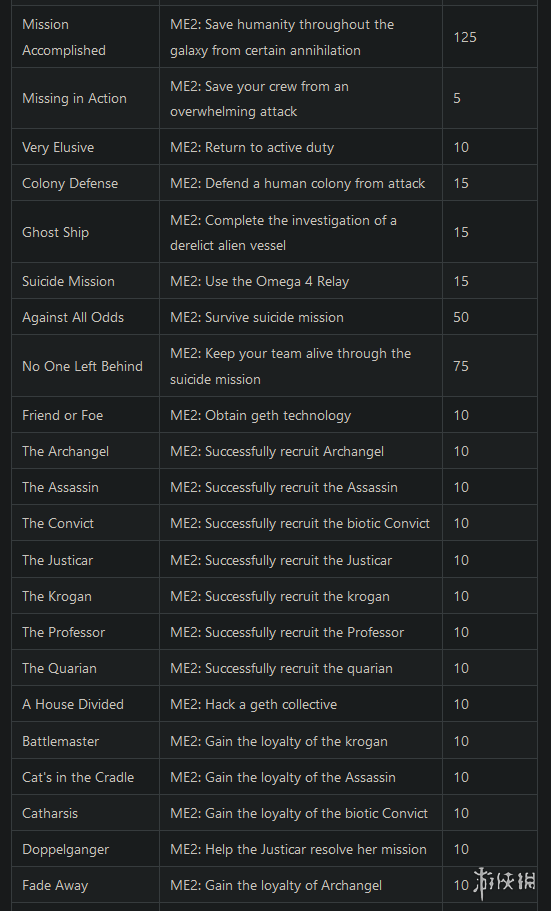Viewport: 551px width, 911px height.
Task: Click the Against All Odds 50 points value
Action: [x=461, y=317]
